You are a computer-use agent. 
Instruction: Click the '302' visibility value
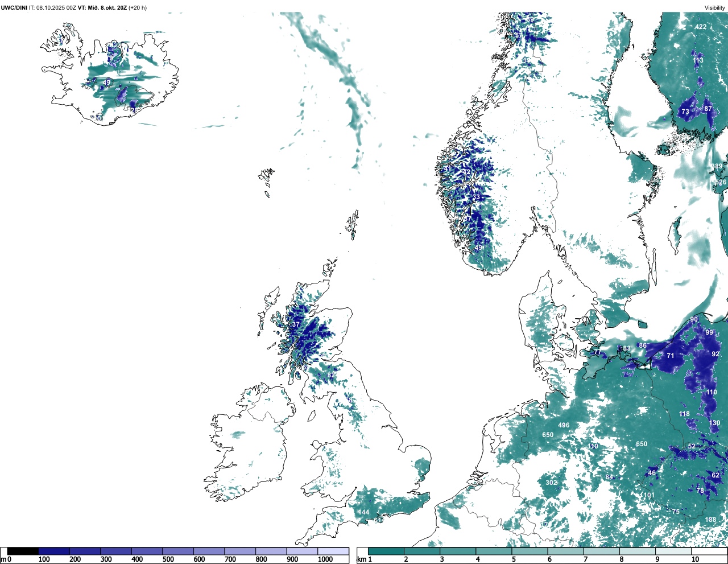pos(551,483)
